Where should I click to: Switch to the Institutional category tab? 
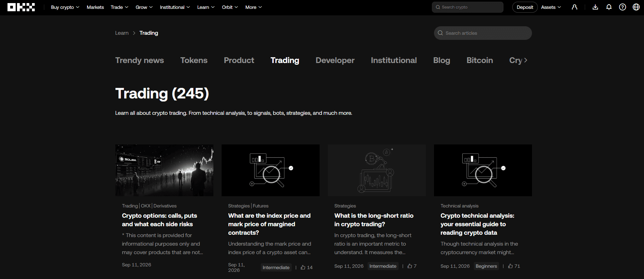click(x=394, y=60)
